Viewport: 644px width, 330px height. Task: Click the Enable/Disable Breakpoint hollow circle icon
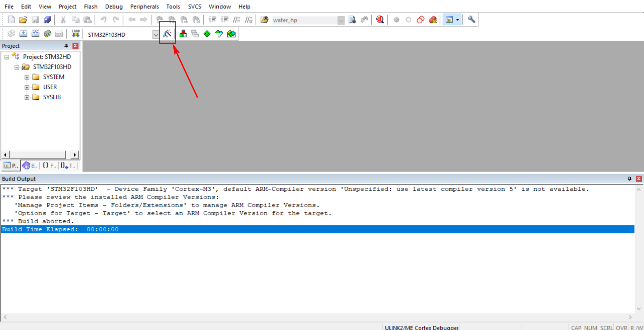click(409, 20)
